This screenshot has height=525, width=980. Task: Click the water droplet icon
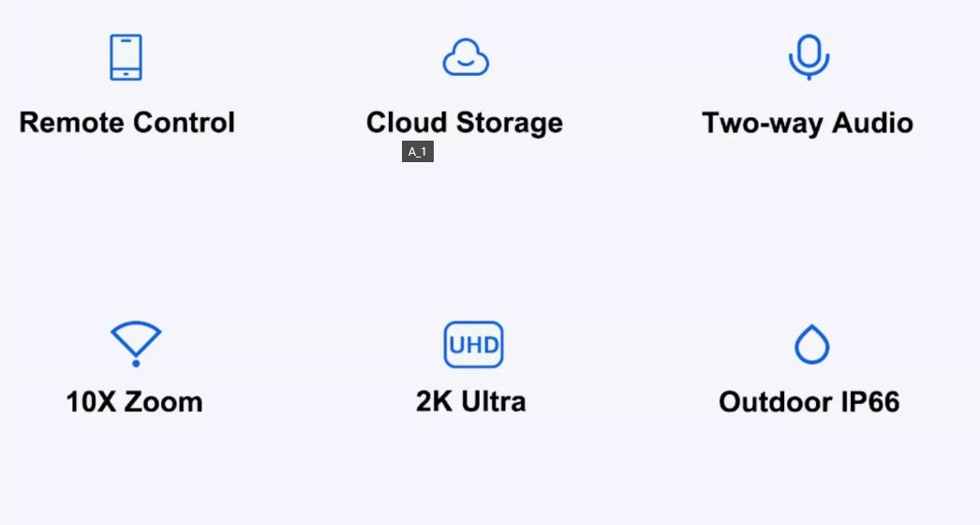coord(811,344)
